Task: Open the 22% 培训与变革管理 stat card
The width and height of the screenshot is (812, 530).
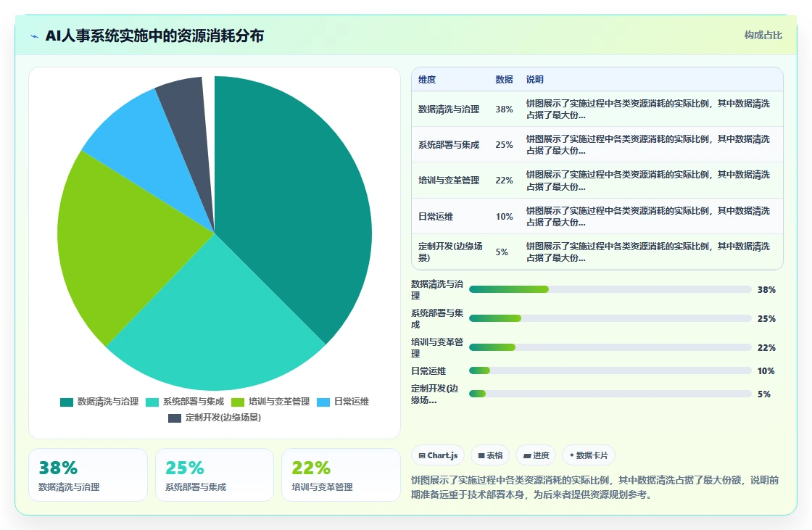Action: tap(341, 475)
